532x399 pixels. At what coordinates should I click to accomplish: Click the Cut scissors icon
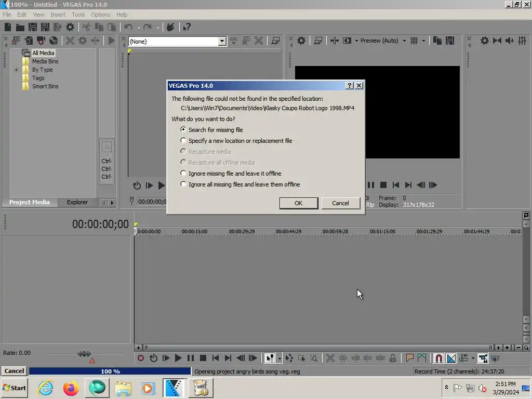tap(86, 27)
